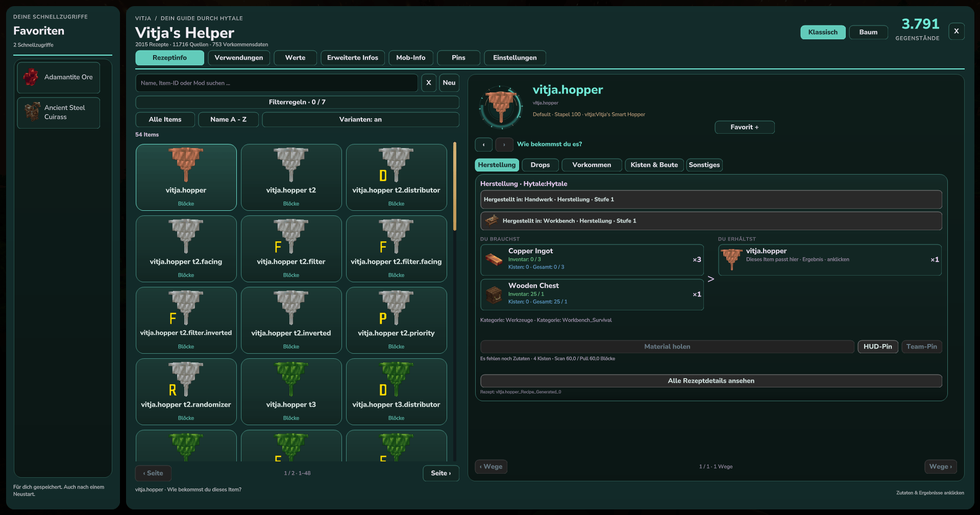The height and width of the screenshot is (515, 980).
Task: Open the Erweiterte Infos tab
Action: pos(353,58)
